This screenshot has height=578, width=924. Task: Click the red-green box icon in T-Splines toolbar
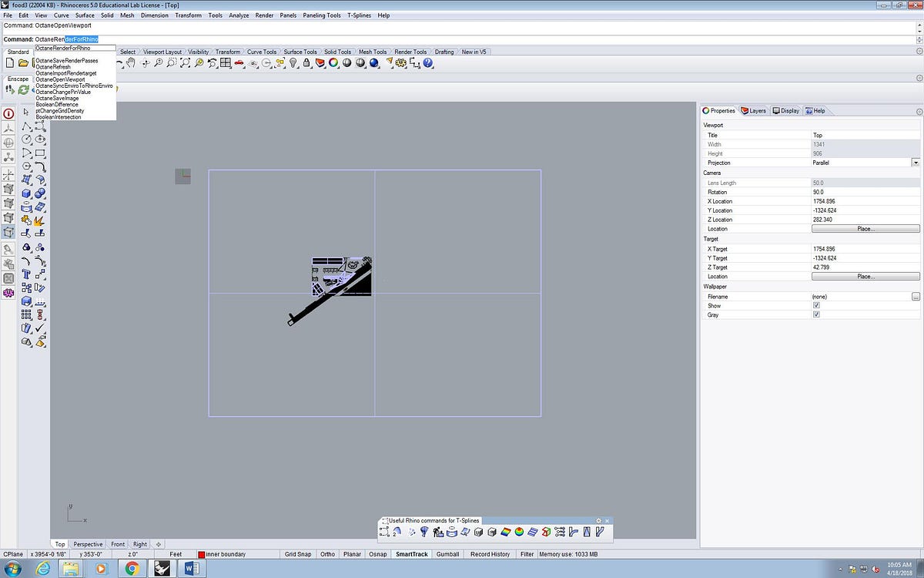pyautogui.click(x=546, y=532)
